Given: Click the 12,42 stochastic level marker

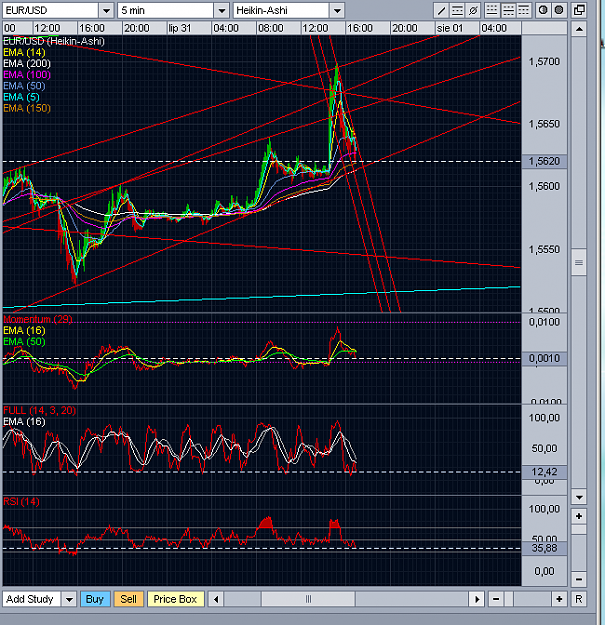Looking at the screenshot, I should [544, 472].
